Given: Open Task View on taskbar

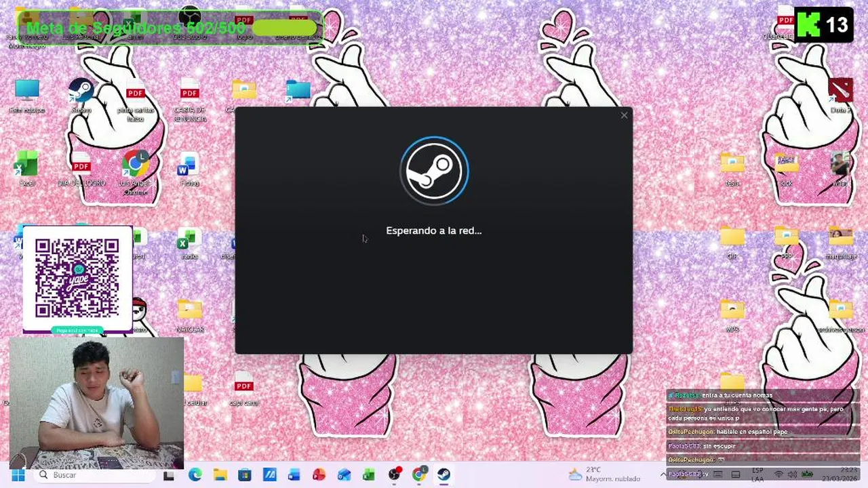Looking at the screenshot, I should tap(169, 475).
